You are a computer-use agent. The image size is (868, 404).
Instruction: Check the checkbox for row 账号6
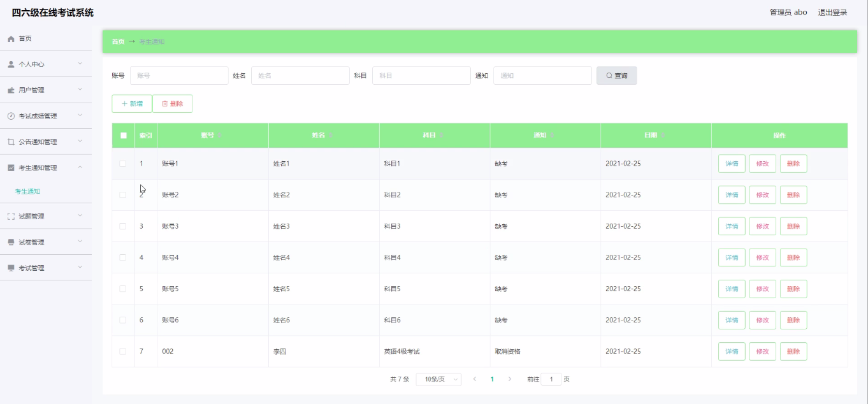(x=123, y=320)
